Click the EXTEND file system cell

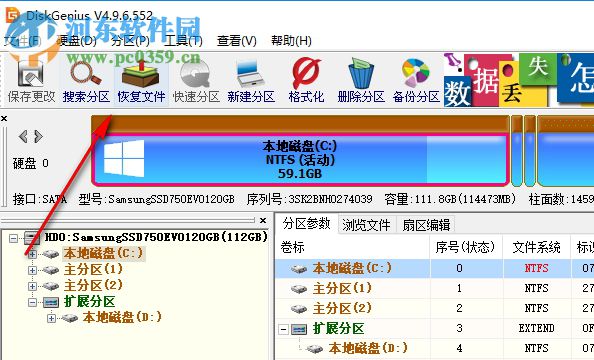pyautogui.click(x=536, y=328)
